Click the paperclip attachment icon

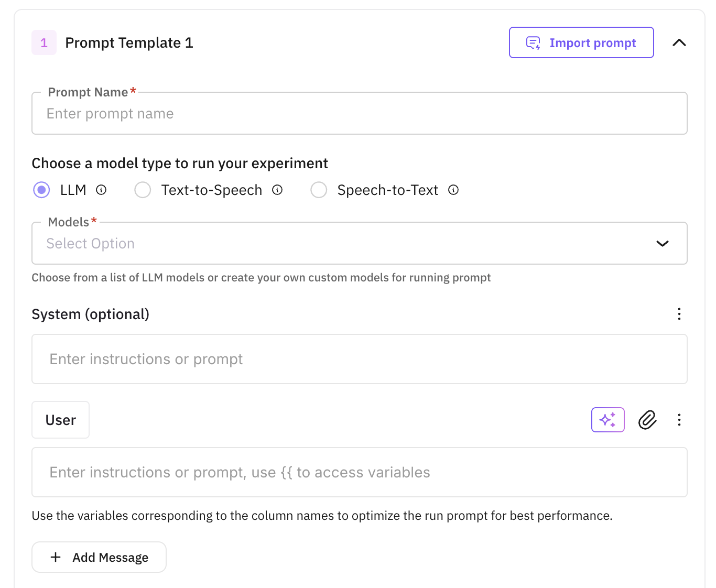(647, 420)
